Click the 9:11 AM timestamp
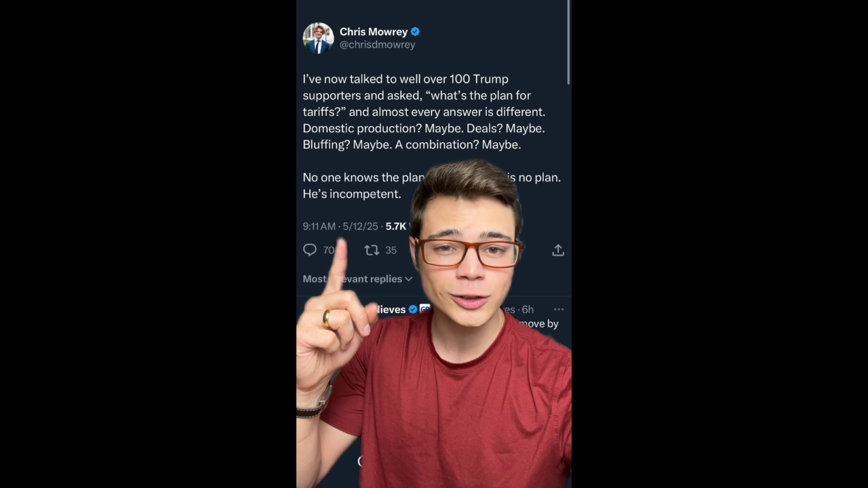The height and width of the screenshot is (488, 868). 319,226
